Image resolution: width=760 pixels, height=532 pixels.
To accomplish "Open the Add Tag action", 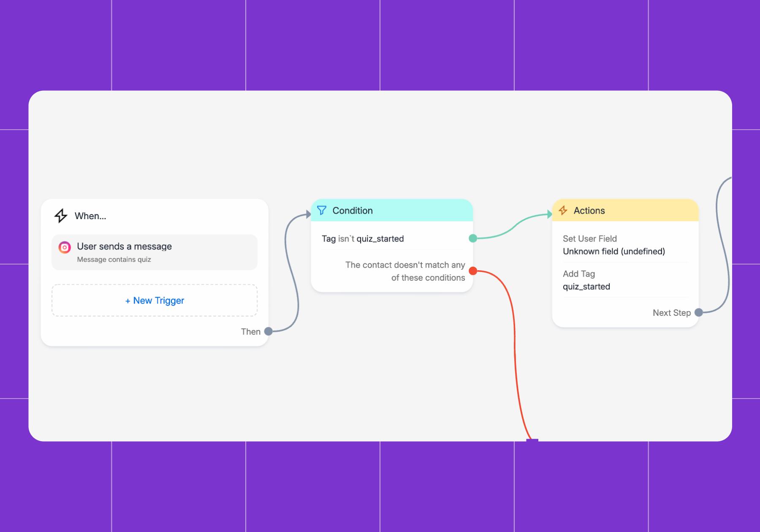I will 625,280.
